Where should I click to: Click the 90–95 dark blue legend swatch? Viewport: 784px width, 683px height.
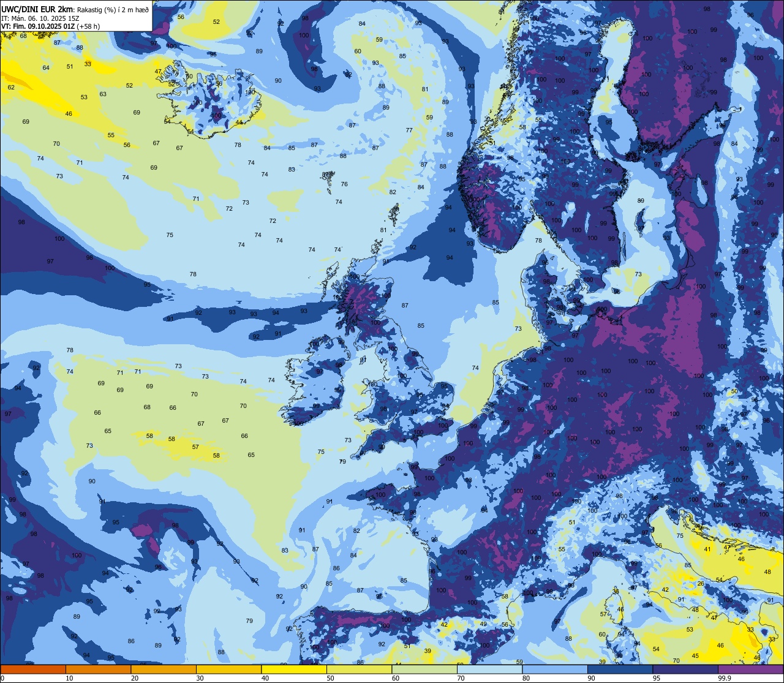(x=620, y=669)
